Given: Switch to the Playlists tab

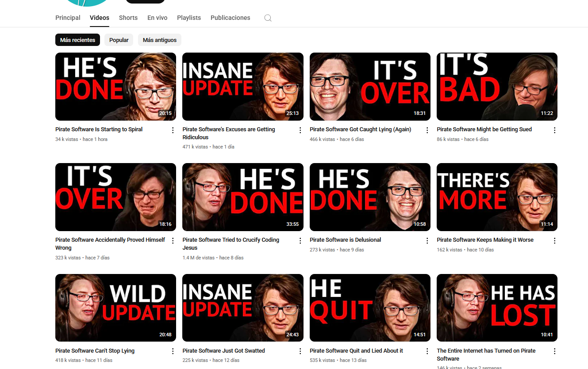Looking at the screenshot, I should click(x=189, y=18).
